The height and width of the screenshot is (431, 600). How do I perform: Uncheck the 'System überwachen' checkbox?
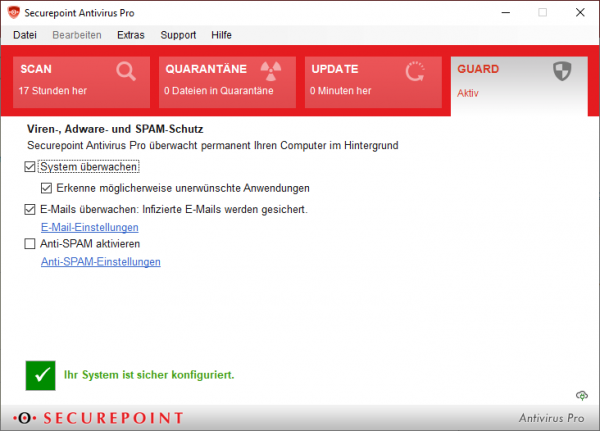(x=30, y=167)
